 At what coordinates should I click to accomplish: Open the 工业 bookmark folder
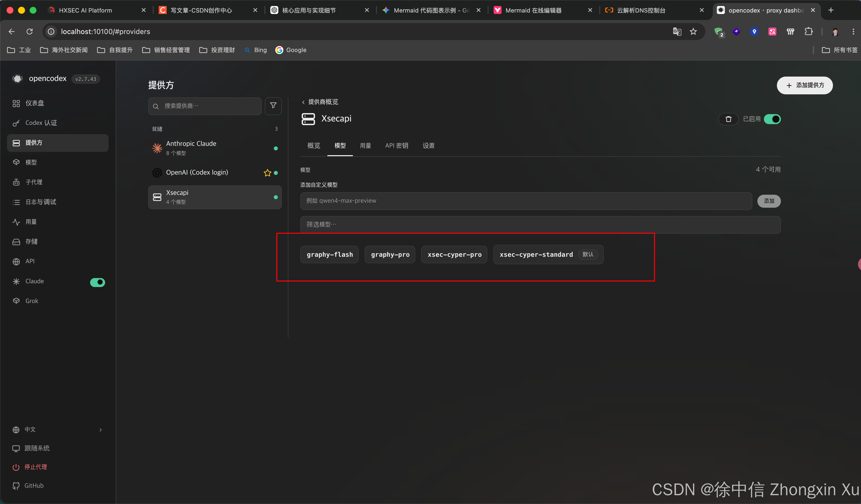coord(19,50)
